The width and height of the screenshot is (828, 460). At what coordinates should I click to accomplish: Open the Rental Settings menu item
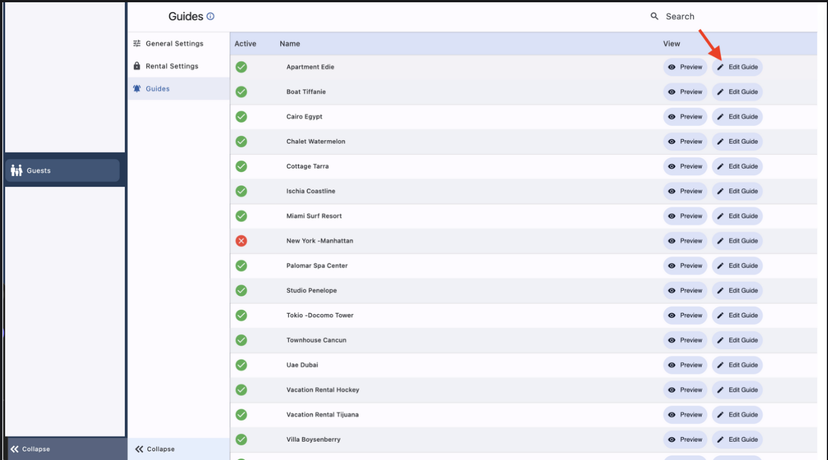[x=171, y=66]
